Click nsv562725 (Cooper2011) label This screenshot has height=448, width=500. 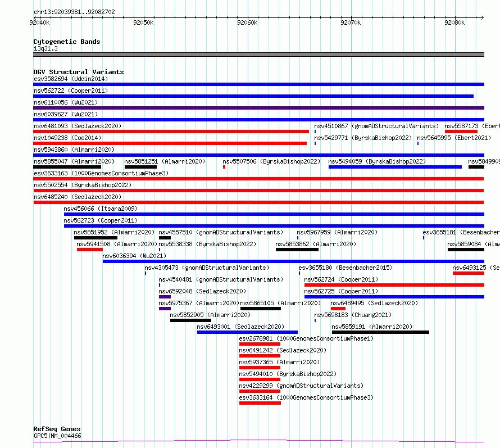pos(341,291)
